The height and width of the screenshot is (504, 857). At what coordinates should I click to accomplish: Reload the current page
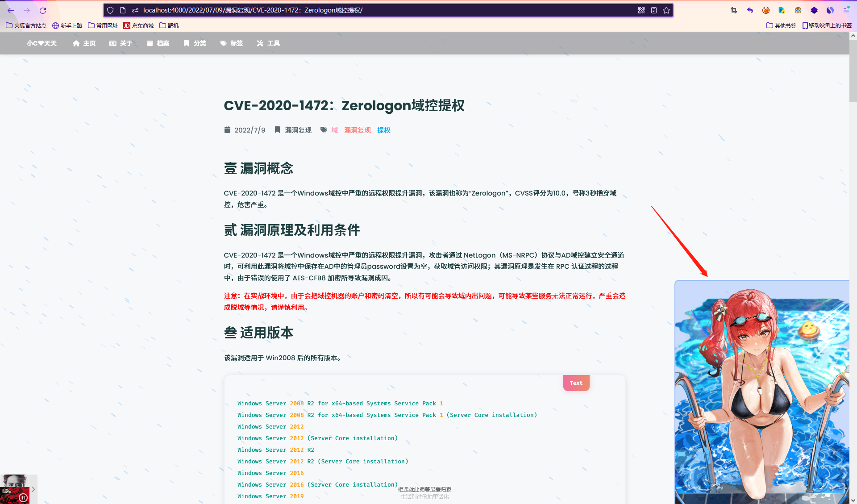tap(43, 10)
